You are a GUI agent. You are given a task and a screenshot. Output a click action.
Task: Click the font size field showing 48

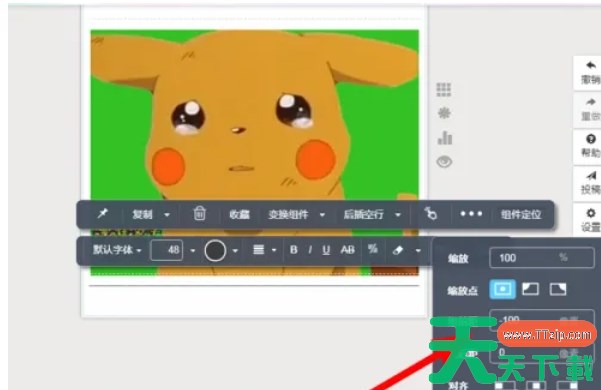coord(166,250)
